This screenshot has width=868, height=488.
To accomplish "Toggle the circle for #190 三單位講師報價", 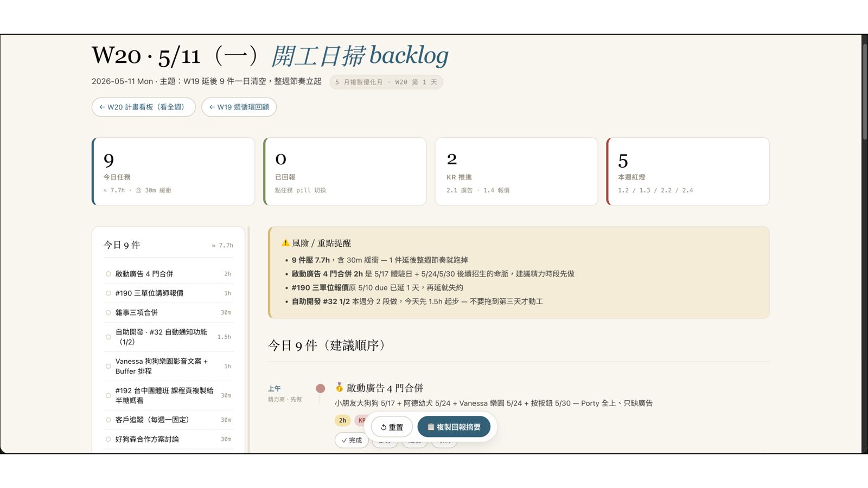I will [108, 293].
